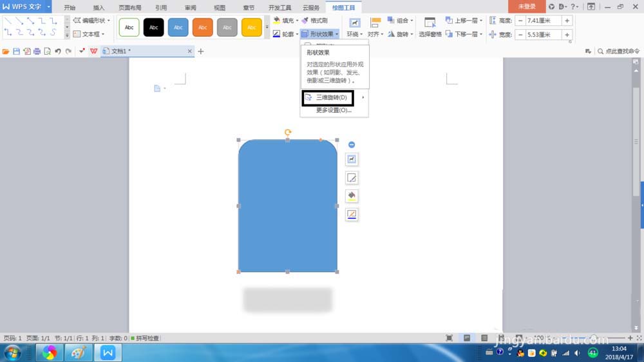Apply the black Abc shape style
The height and width of the screenshot is (362, 644).
point(154,28)
